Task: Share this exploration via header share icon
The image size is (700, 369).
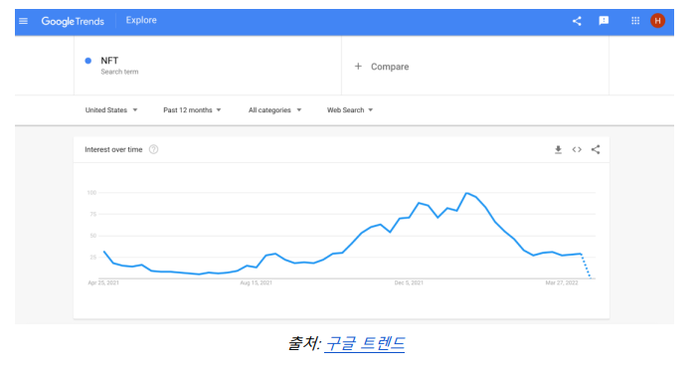Action: (x=577, y=21)
